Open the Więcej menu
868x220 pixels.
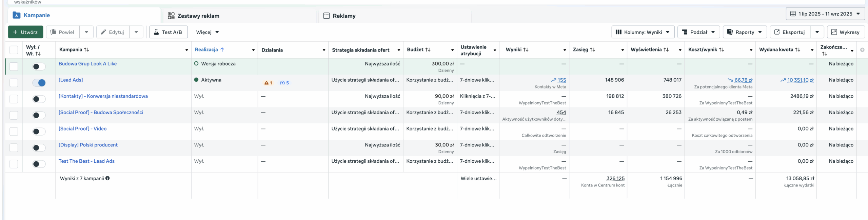coord(207,32)
